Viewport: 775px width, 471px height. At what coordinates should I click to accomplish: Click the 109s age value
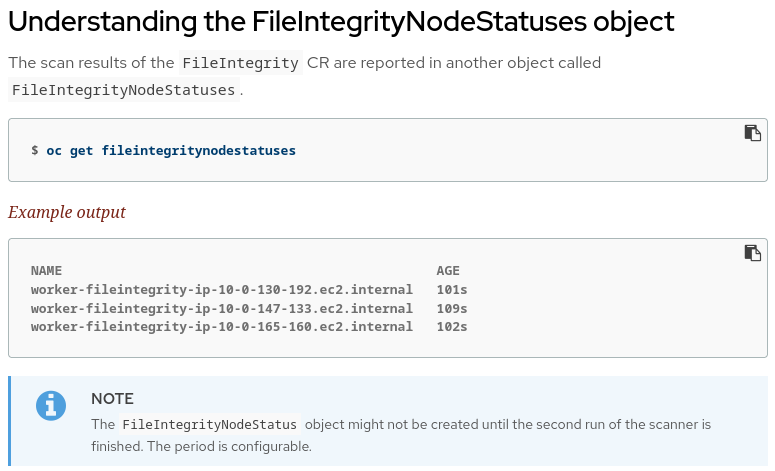452,308
